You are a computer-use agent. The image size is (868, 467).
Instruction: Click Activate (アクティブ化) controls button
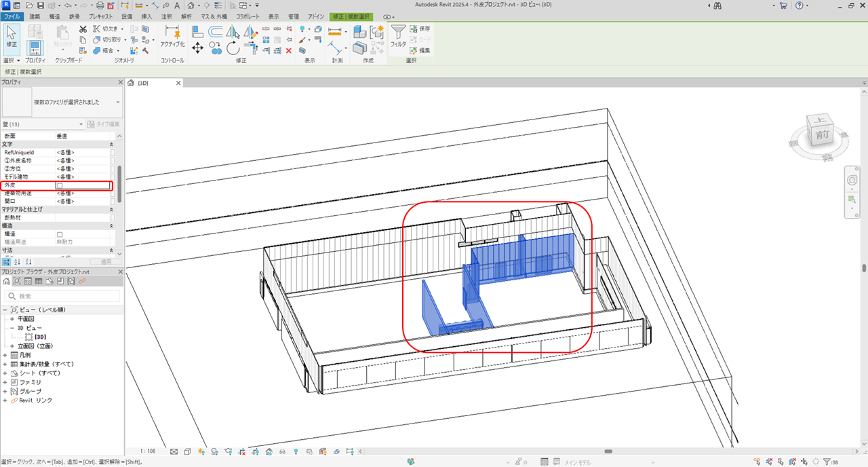point(172,35)
